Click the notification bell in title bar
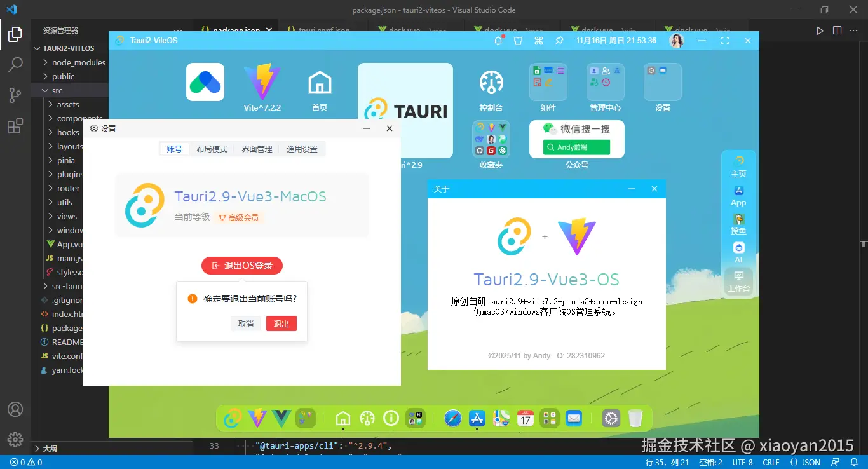Image resolution: width=868 pixels, height=469 pixels. coord(498,40)
